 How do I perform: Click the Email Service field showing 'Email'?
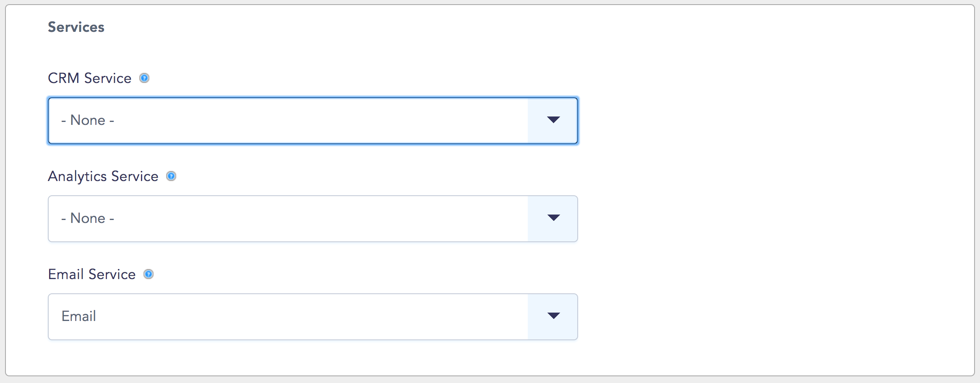[313, 317]
